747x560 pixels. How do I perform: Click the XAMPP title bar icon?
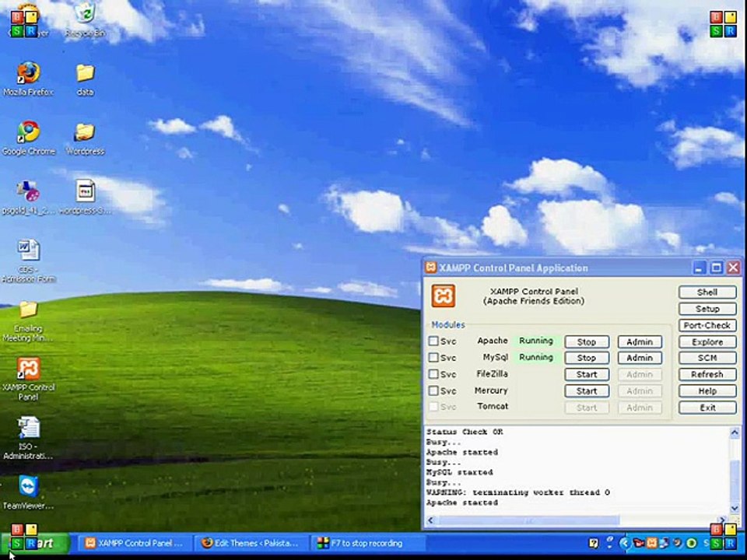pyautogui.click(x=430, y=267)
